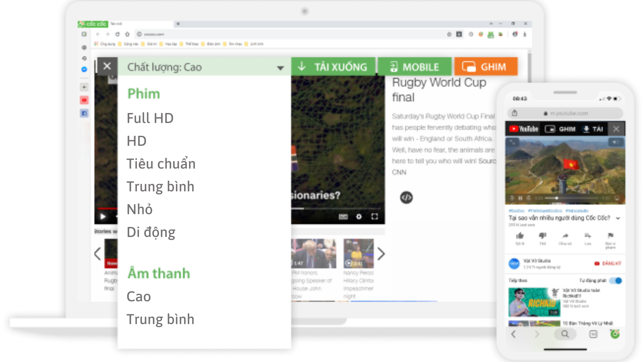Open the Cốc Cốc extension icon in toolbar
This screenshot has width=644, height=362.
tap(490, 34)
